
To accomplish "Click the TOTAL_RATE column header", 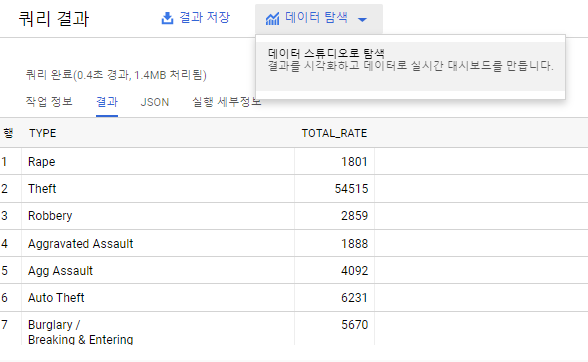I will tap(334, 133).
